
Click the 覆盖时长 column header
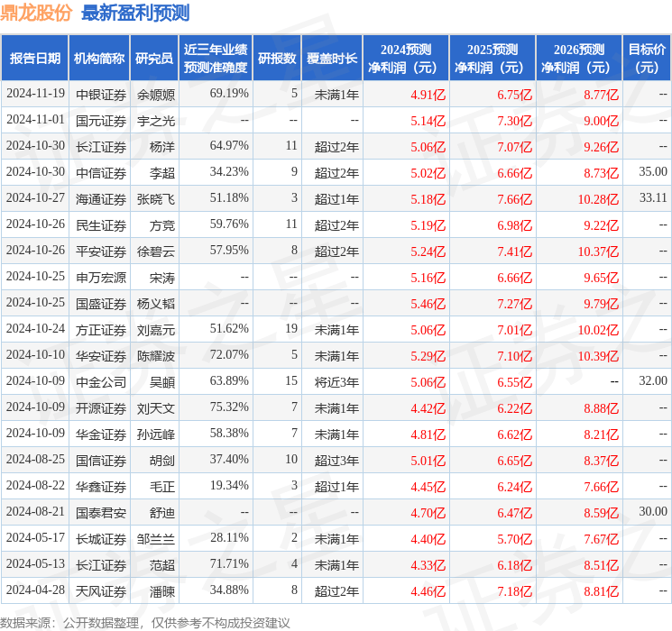332,59
